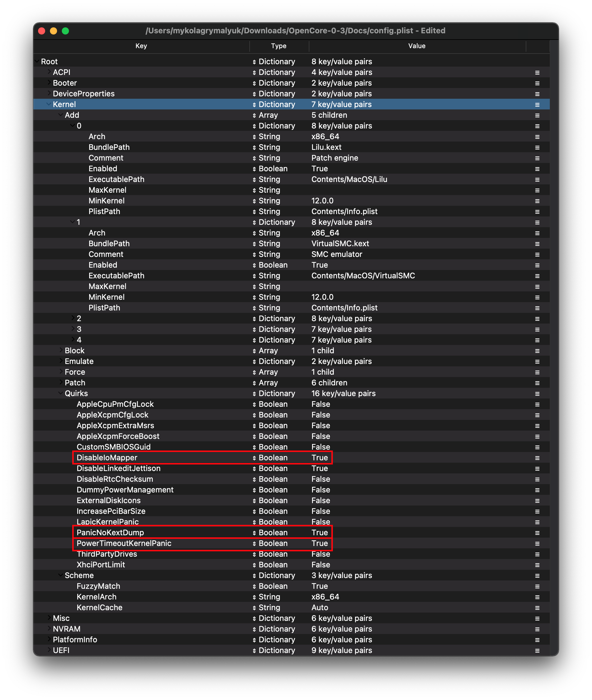Screen dimensions: 592x700
Task: Collapse the Quirks dictionary
Action: (61, 393)
